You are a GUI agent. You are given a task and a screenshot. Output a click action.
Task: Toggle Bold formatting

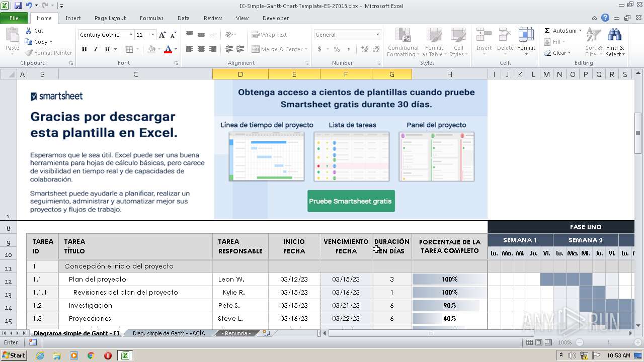point(84,49)
